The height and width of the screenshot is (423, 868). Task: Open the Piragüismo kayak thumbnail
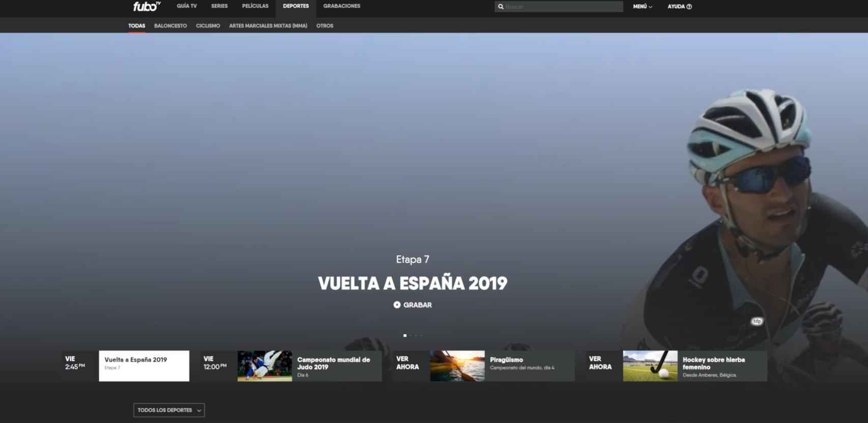[457, 365]
